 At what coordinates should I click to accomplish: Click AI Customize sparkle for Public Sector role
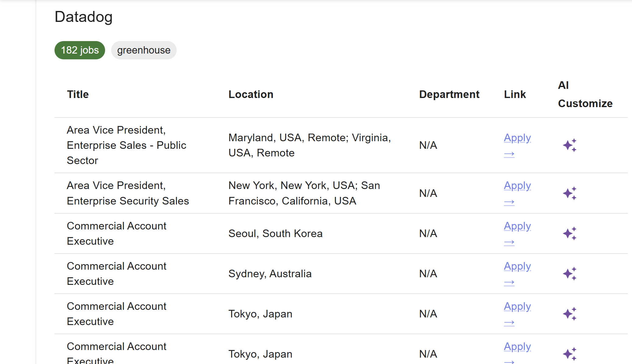pos(569,145)
